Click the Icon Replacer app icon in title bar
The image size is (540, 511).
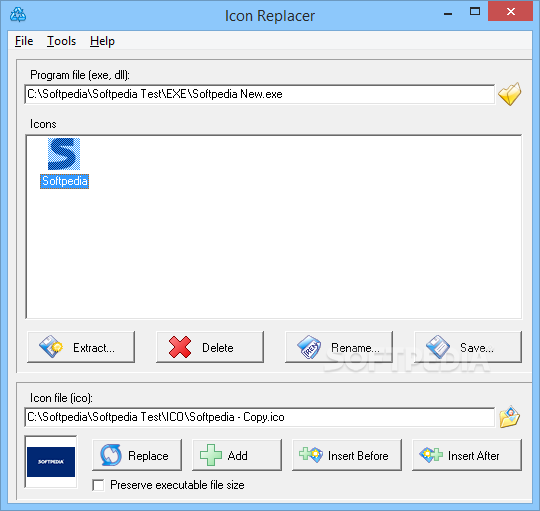click(18, 15)
